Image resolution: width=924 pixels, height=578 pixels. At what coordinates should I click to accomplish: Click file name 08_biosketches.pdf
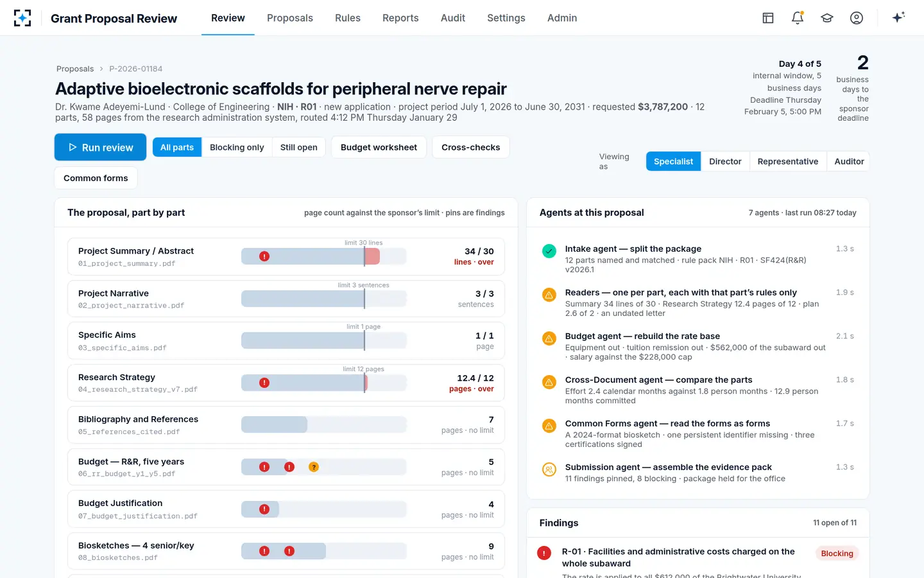(x=118, y=557)
